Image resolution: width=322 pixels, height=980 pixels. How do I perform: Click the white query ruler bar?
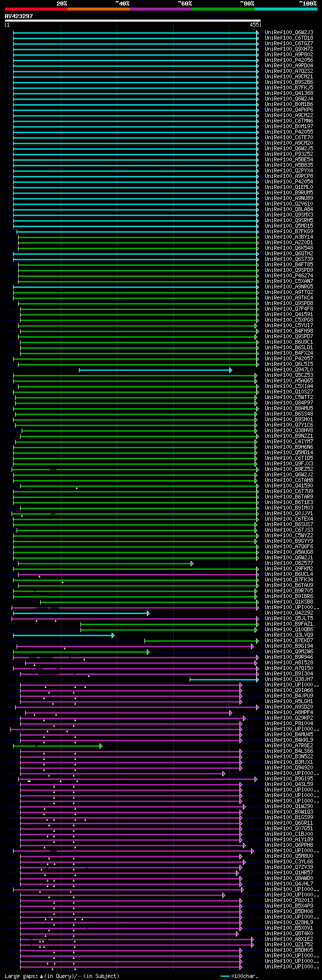click(133, 21)
